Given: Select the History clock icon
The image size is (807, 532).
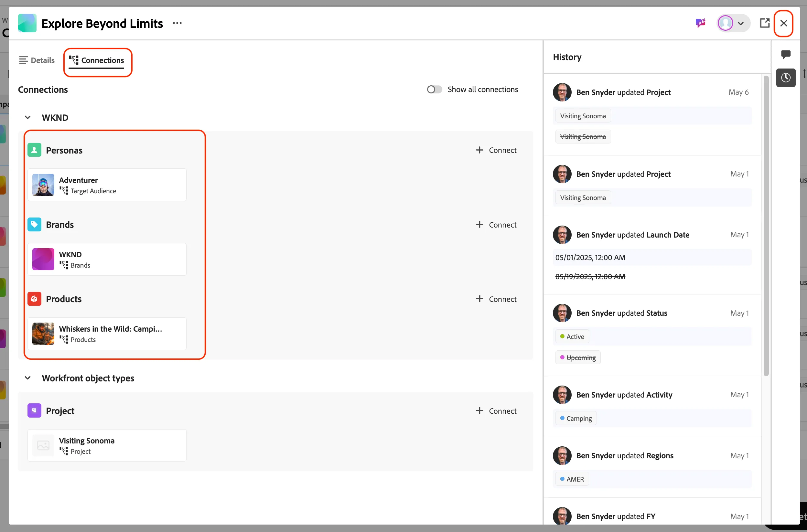Looking at the screenshot, I should [786, 78].
